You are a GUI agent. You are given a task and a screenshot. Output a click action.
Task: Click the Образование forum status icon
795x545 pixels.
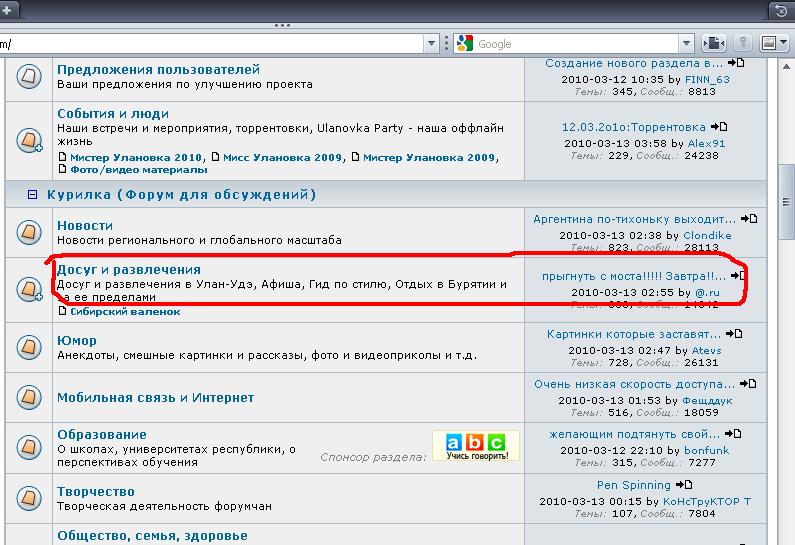click(29, 447)
